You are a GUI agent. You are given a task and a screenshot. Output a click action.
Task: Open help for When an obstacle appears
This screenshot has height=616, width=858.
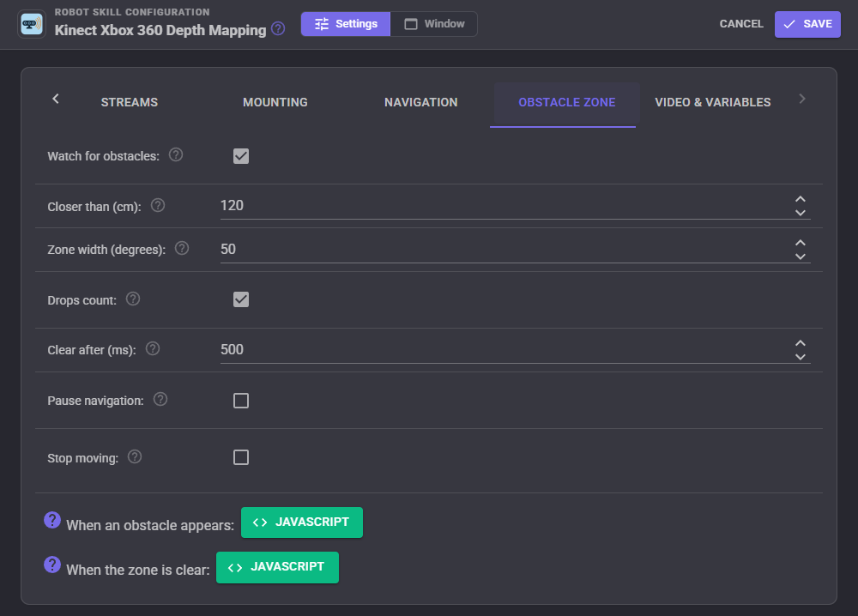(52, 520)
